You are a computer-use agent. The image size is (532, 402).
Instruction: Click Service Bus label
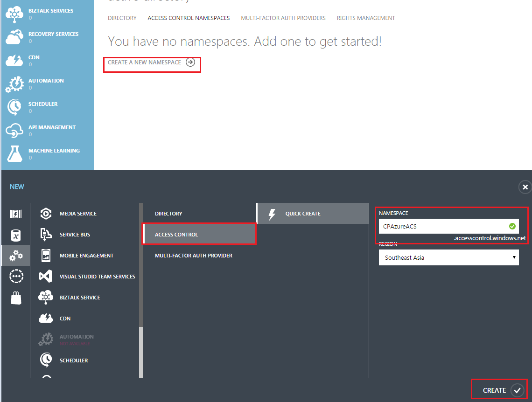tap(75, 235)
